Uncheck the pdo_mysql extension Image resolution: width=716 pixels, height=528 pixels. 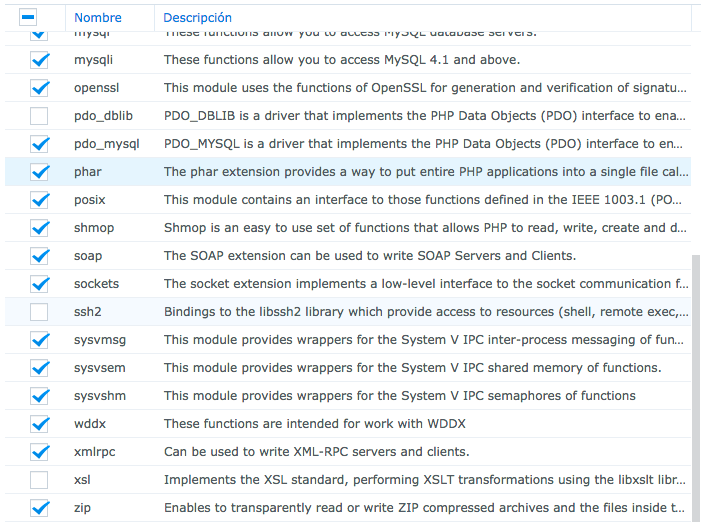point(39,144)
